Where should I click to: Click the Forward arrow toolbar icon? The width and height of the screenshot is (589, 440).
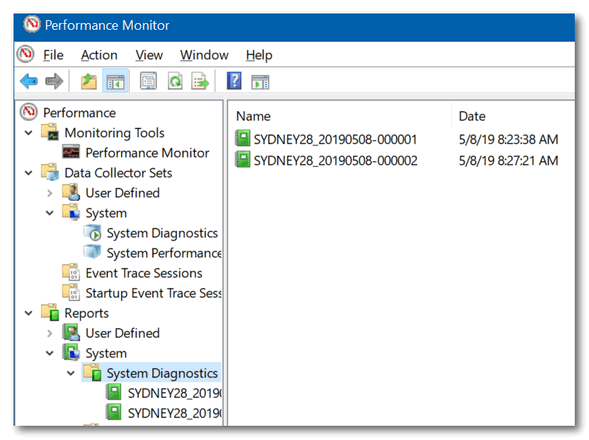[x=54, y=81]
